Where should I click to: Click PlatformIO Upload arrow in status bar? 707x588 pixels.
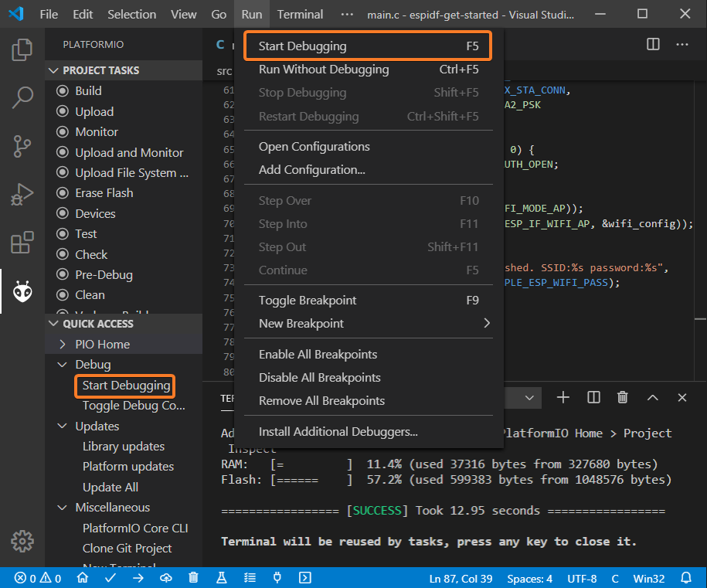[138, 578]
